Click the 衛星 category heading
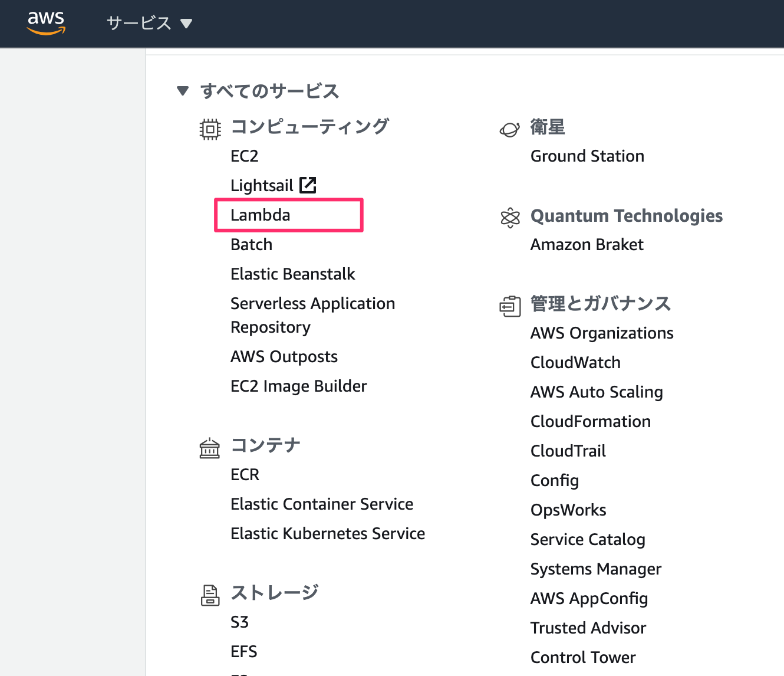 click(548, 127)
